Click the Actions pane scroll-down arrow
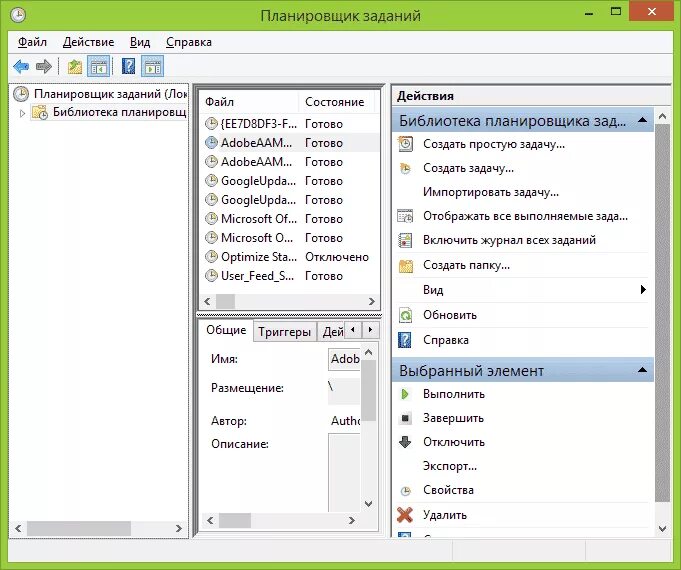This screenshot has height=570, width=681. (662, 529)
